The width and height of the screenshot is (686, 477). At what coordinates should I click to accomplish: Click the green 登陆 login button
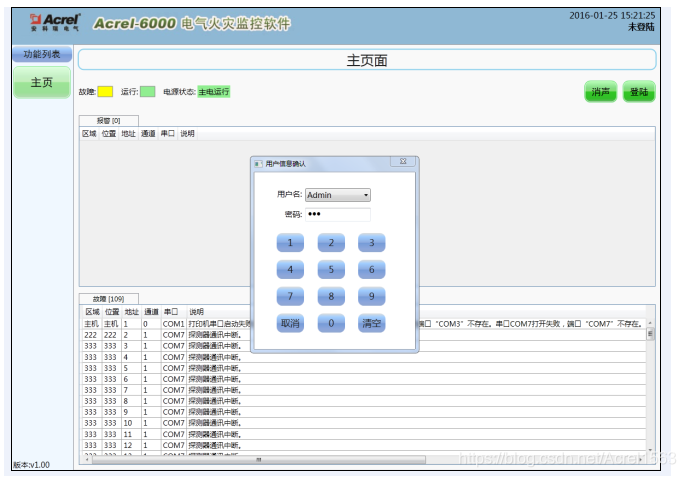coord(639,92)
